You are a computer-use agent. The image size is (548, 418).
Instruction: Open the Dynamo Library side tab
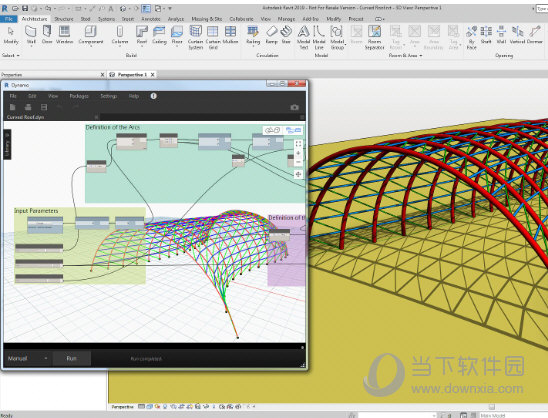click(7, 144)
